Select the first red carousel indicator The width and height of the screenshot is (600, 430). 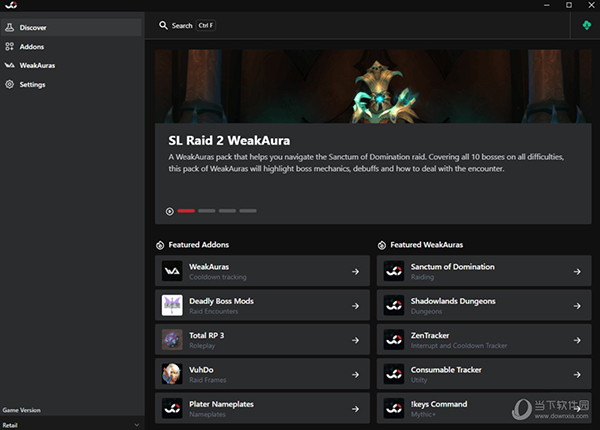tap(186, 211)
